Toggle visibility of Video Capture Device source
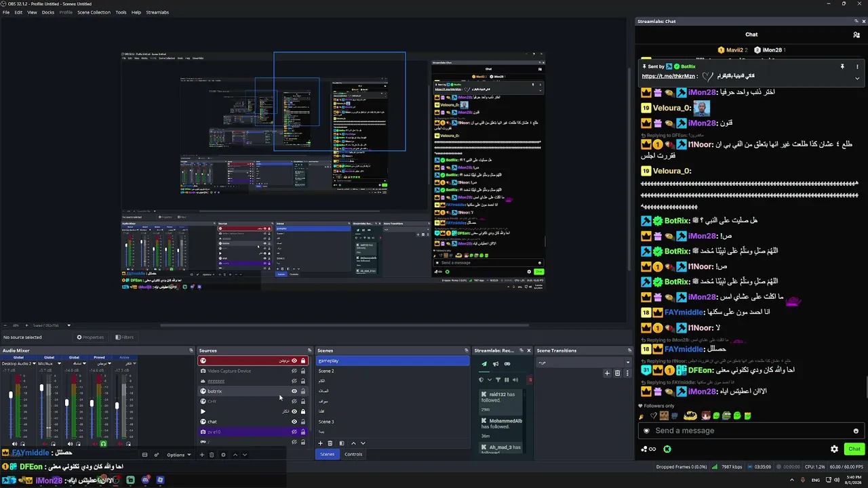The image size is (868, 488). 294,371
